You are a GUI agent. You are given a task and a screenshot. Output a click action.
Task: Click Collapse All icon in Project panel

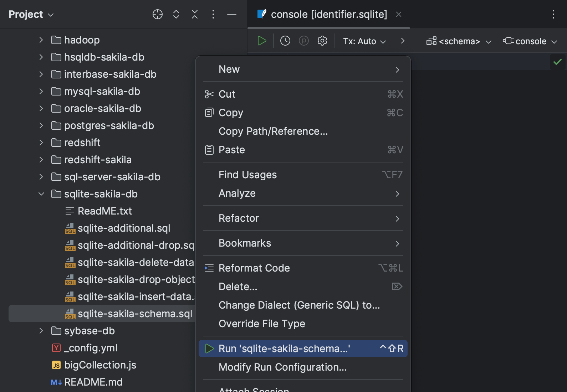[195, 14]
